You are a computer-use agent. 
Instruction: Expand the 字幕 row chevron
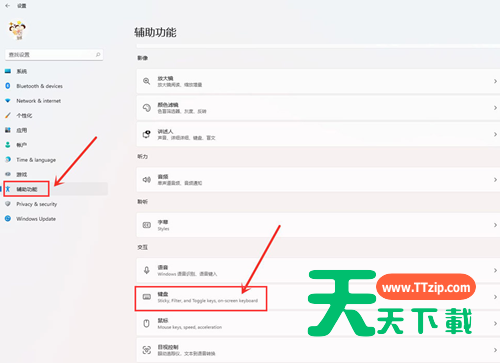pos(495,225)
